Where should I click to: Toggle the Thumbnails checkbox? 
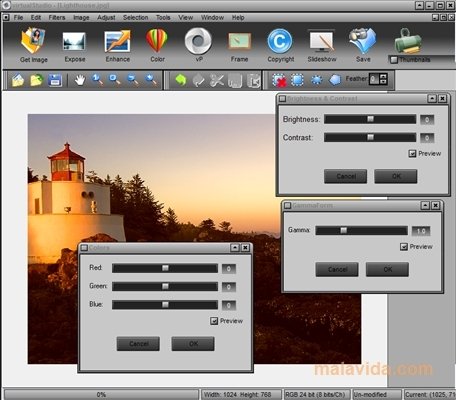[394, 60]
